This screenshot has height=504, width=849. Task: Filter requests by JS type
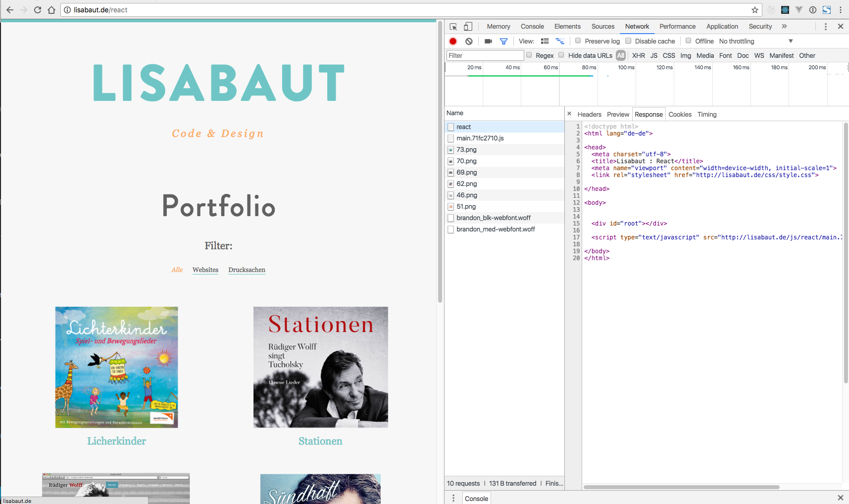point(654,55)
